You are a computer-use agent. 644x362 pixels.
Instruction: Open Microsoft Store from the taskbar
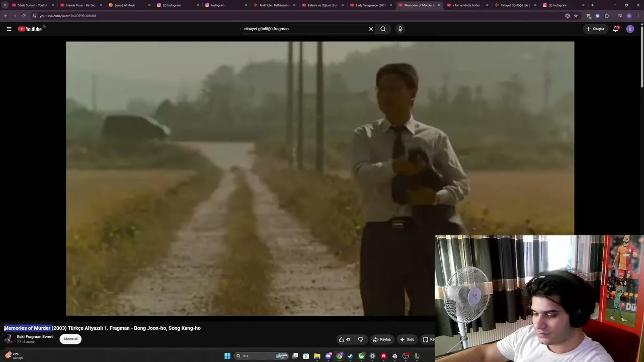[306, 356]
